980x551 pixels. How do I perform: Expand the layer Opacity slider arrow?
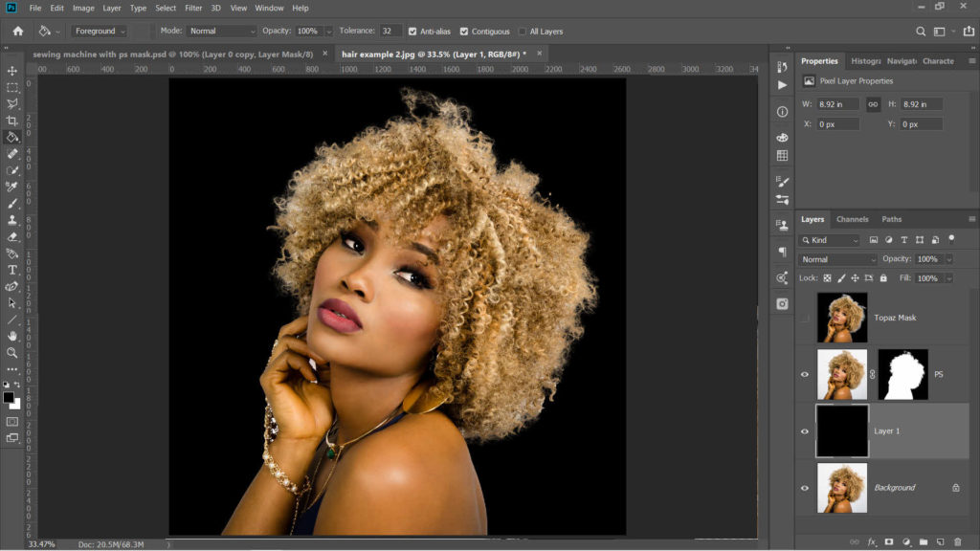click(x=948, y=259)
